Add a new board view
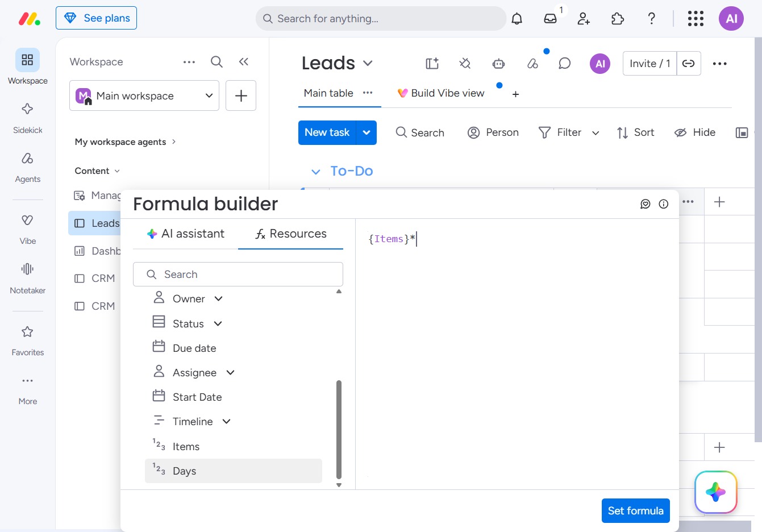This screenshot has width=762, height=532. pyautogui.click(x=516, y=94)
